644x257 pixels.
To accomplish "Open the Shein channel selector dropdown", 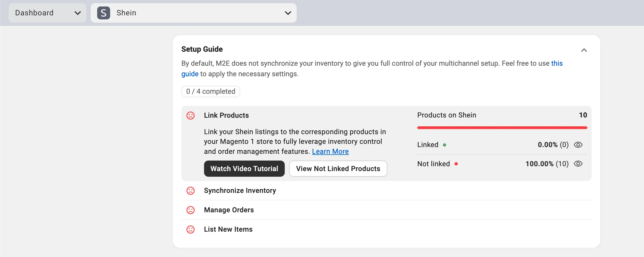I will point(194,13).
